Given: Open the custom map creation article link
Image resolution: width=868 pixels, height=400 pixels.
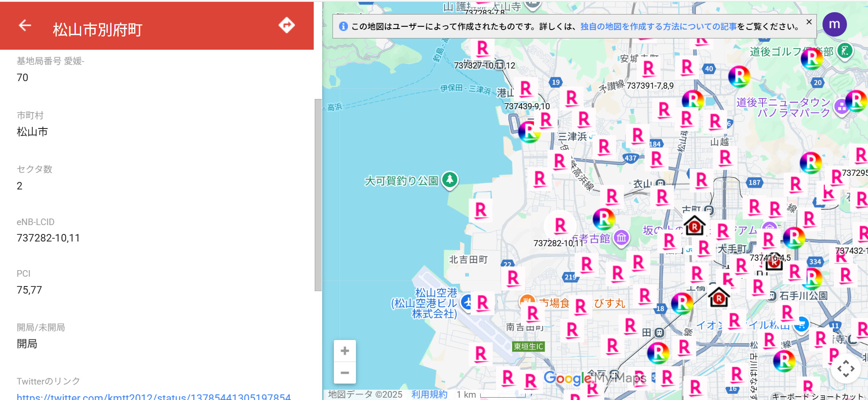Looking at the screenshot, I should [658, 27].
